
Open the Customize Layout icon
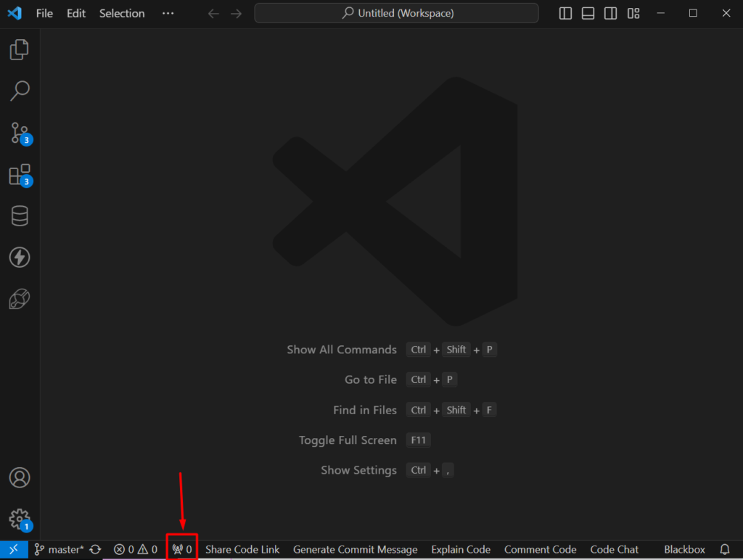pyautogui.click(x=633, y=13)
